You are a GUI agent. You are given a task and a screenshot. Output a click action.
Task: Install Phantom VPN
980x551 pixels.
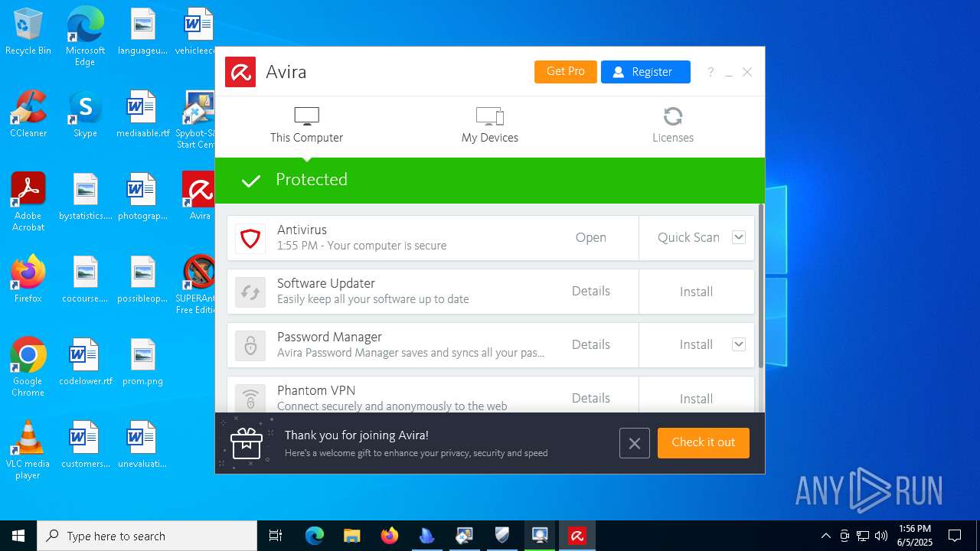(x=696, y=399)
